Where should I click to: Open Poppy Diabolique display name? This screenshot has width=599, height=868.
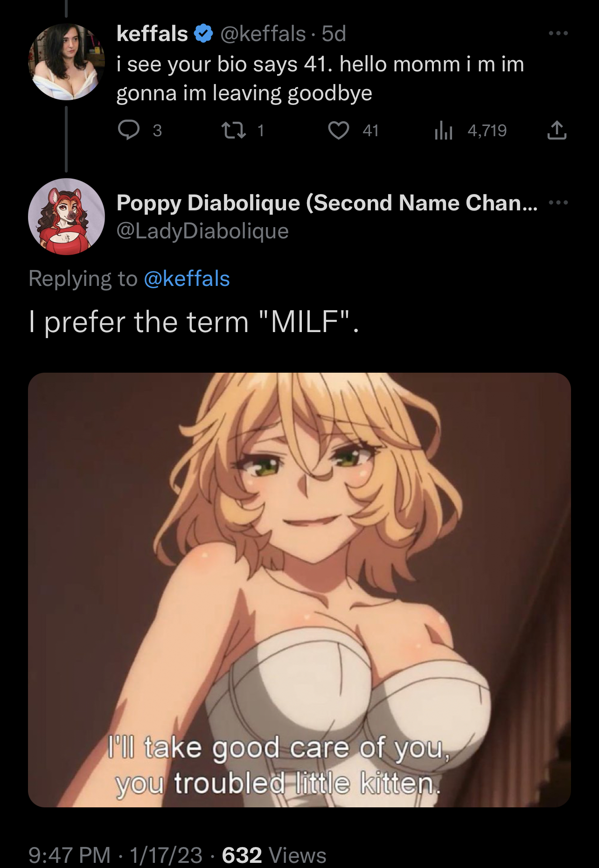pyautogui.click(x=327, y=202)
